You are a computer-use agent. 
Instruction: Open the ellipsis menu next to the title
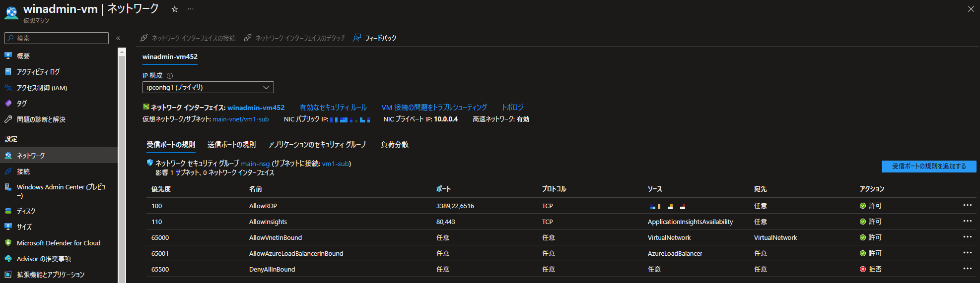(x=191, y=9)
